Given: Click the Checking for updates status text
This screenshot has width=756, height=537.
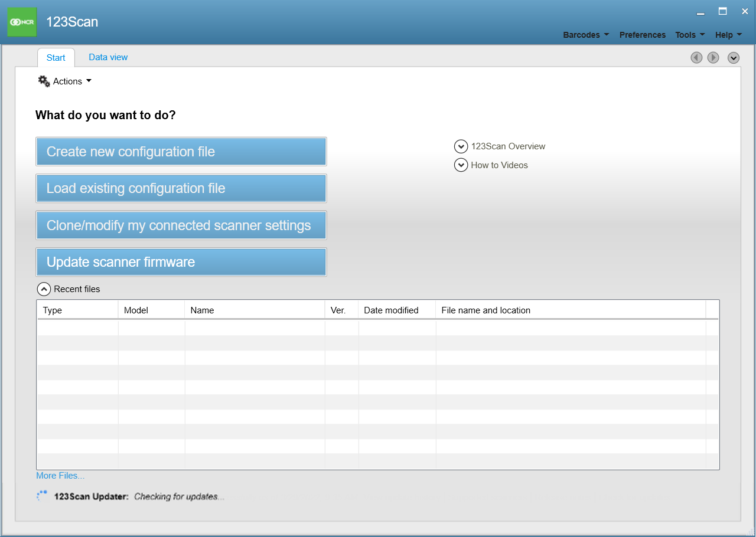Looking at the screenshot, I should pyautogui.click(x=179, y=497).
